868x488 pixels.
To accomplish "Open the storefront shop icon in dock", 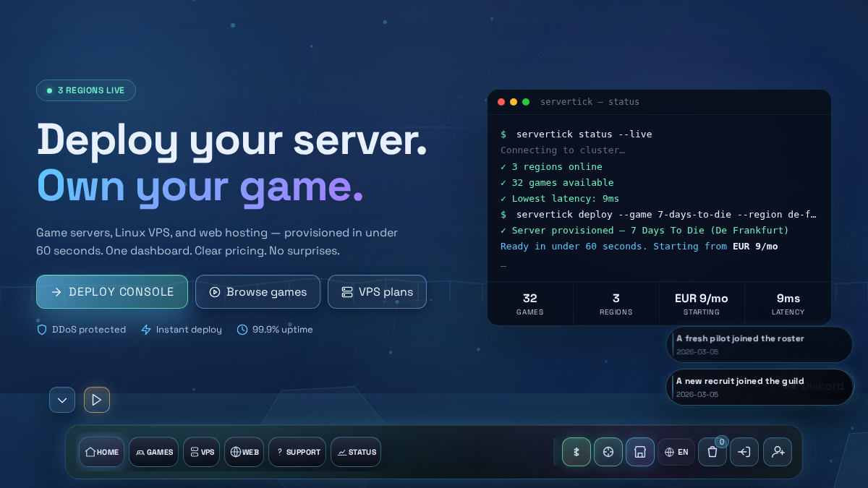I will point(640,452).
